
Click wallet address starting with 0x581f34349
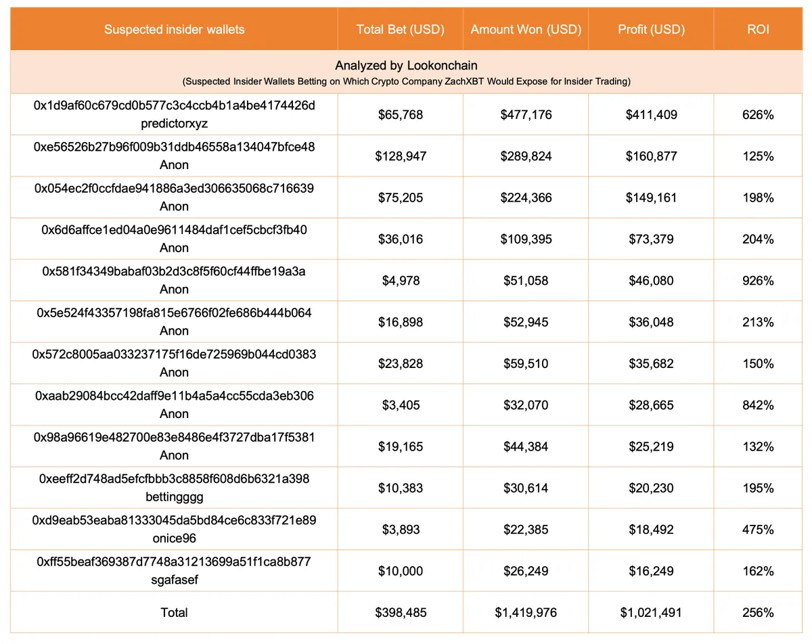[x=174, y=271]
